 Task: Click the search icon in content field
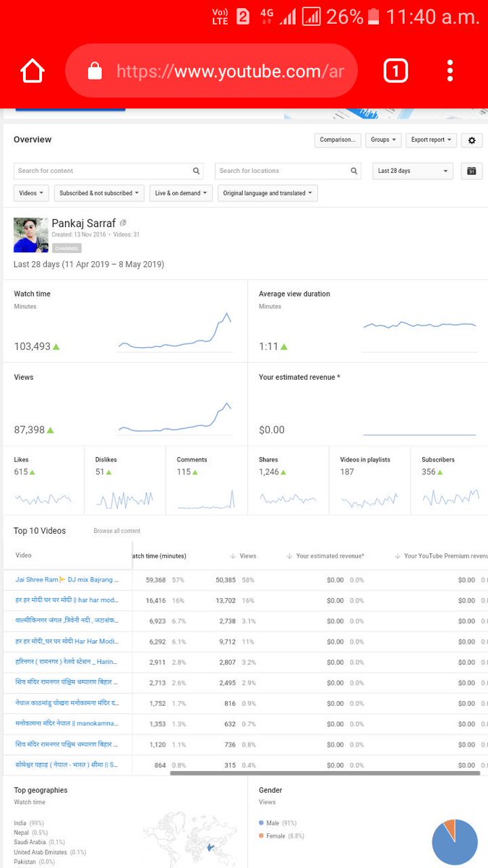click(196, 171)
